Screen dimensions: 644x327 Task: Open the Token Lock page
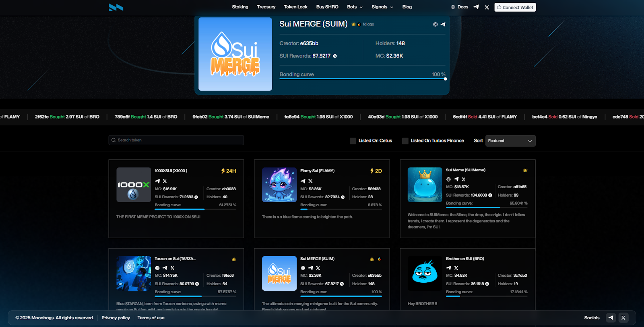pos(296,7)
